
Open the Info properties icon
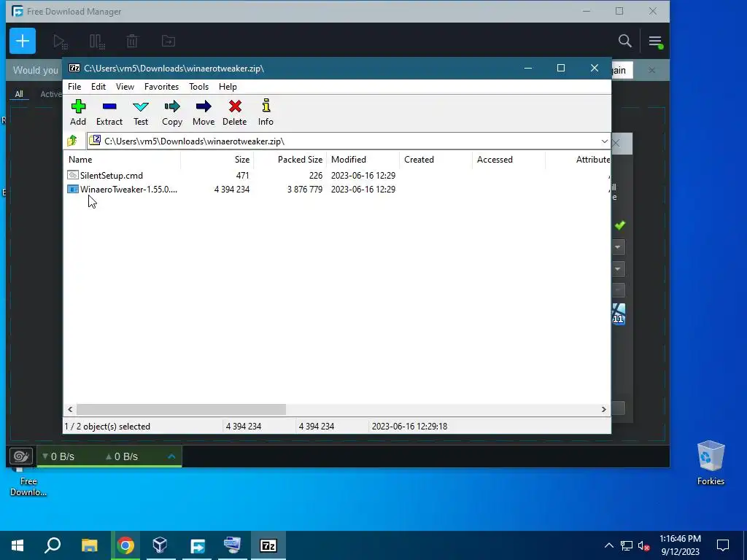coord(266,113)
